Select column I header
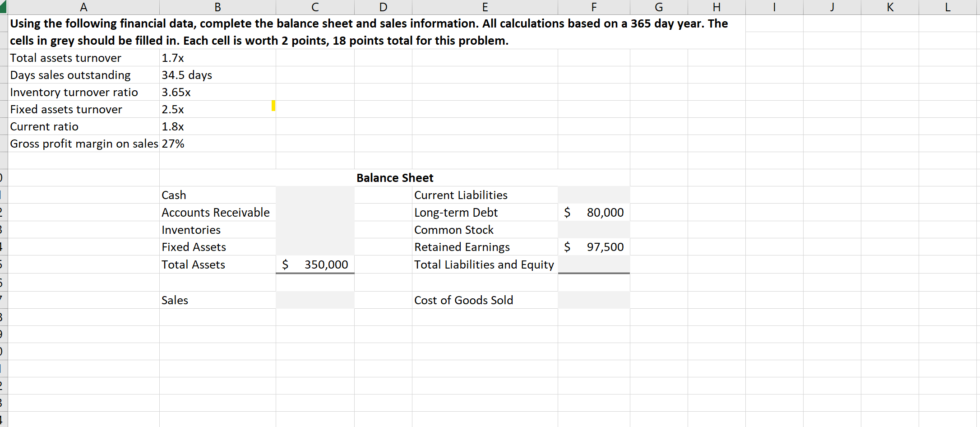980x427 pixels. point(774,7)
